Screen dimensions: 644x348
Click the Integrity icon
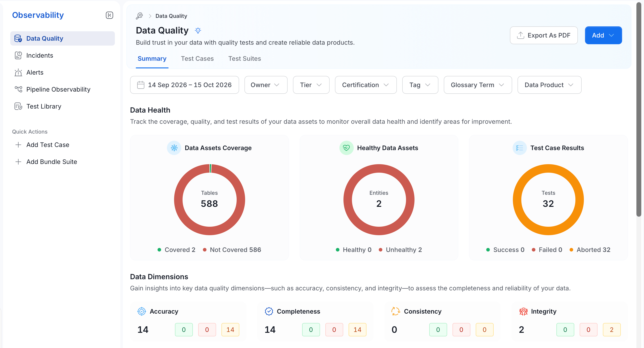coord(523,311)
